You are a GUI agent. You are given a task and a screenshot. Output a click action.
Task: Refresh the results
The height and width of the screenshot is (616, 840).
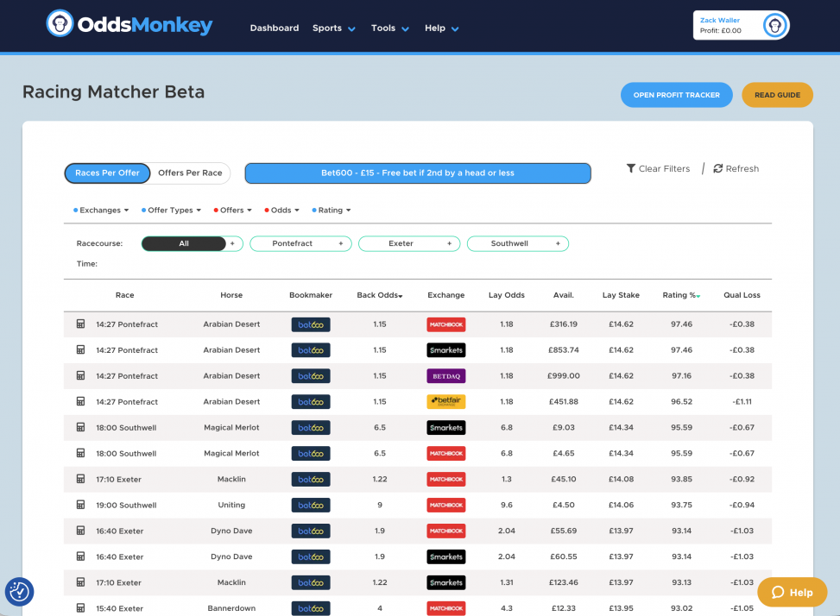[x=736, y=168]
